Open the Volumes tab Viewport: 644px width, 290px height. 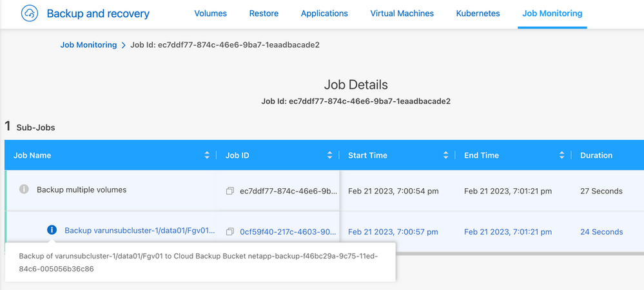211,14
